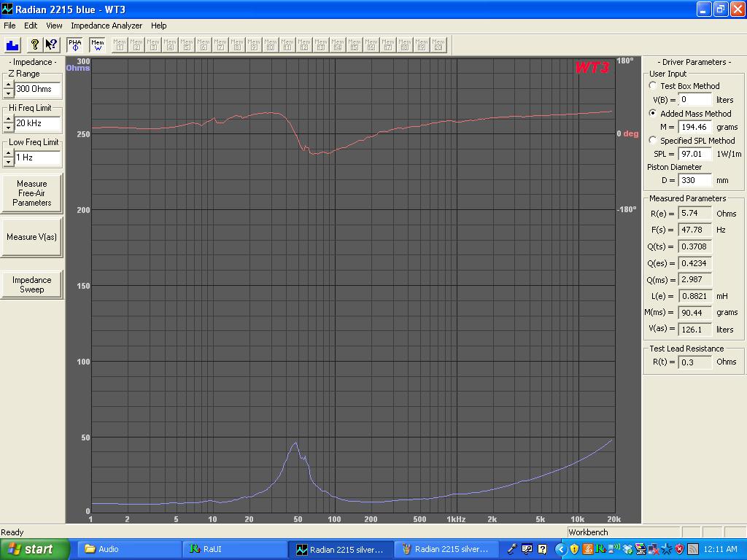This screenshot has width=747, height=560.
Task: Open the Edit menu
Action: tap(31, 26)
